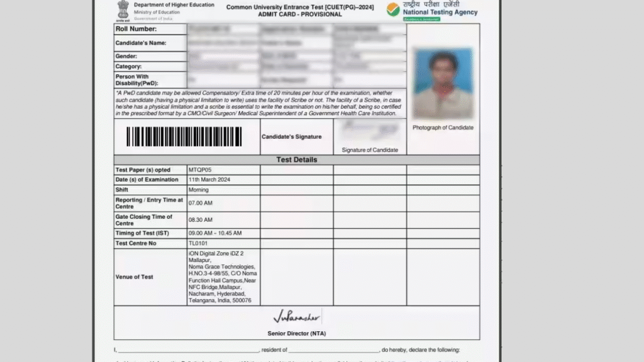This screenshot has width=644, height=362.
Task: Select the PwD compensatory time note paragraph
Action: click(x=258, y=103)
